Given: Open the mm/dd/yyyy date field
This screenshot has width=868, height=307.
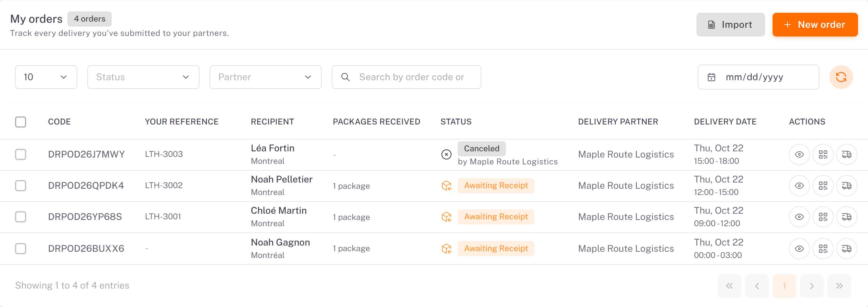Looking at the screenshot, I should [758, 77].
